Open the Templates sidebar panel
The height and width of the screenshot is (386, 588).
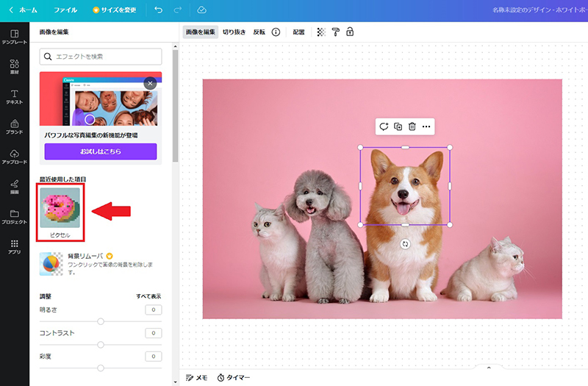[14, 37]
